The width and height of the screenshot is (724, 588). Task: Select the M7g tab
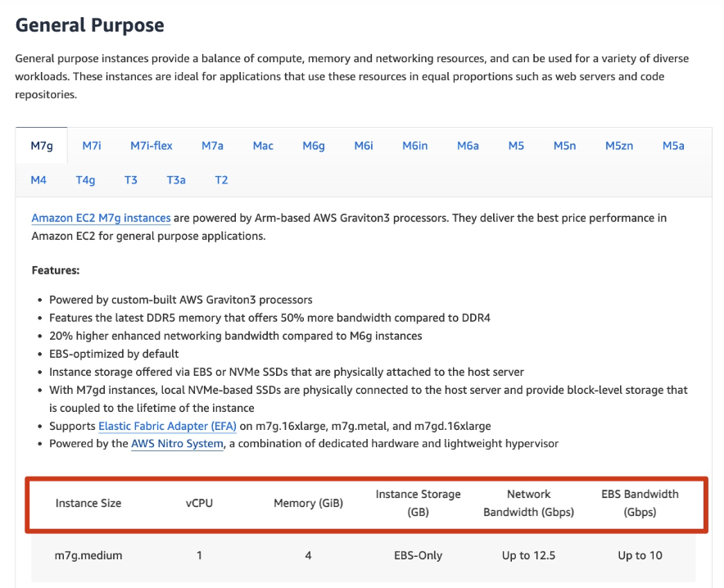pyautogui.click(x=42, y=146)
